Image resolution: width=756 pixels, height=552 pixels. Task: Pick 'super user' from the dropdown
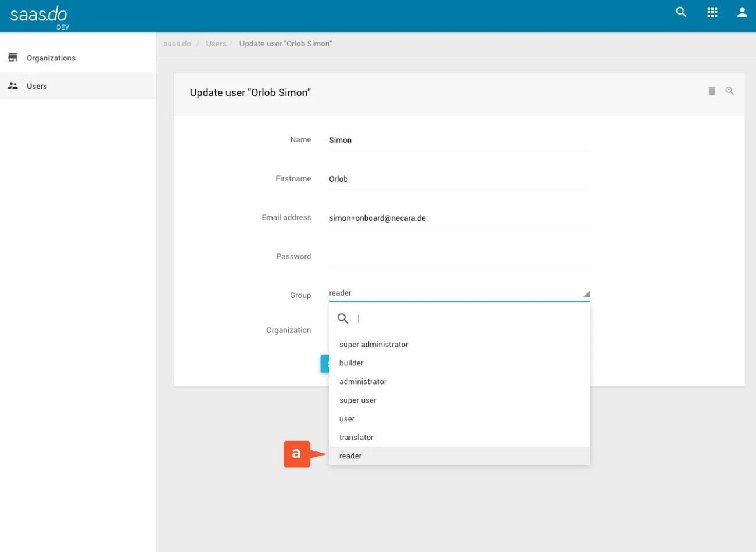click(x=357, y=400)
